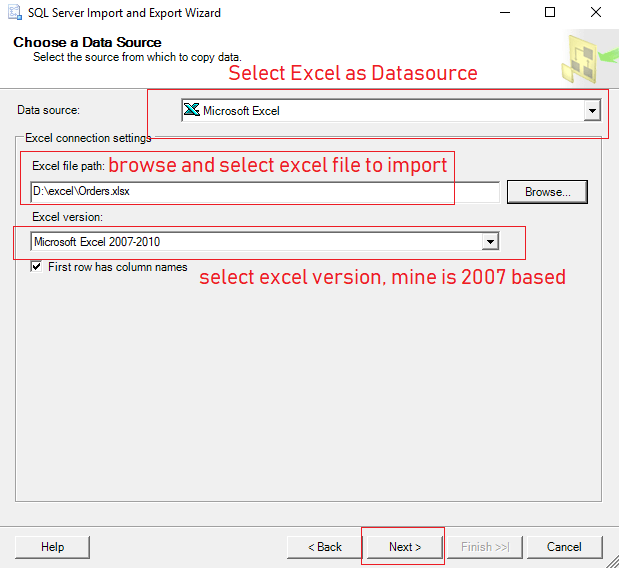Open the Data source dropdown arrow
This screenshot has height=568, width=619.
click(592, 111)
